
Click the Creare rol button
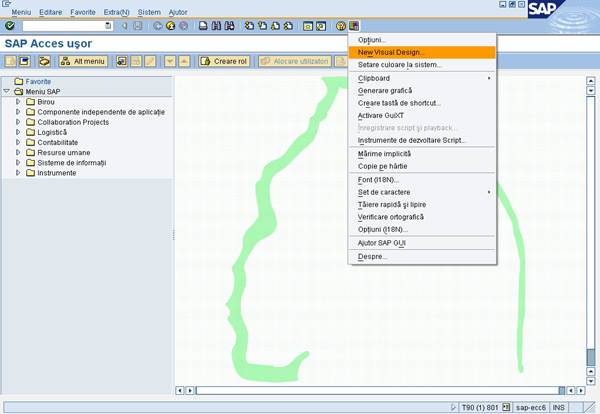(x=224, y=61)
